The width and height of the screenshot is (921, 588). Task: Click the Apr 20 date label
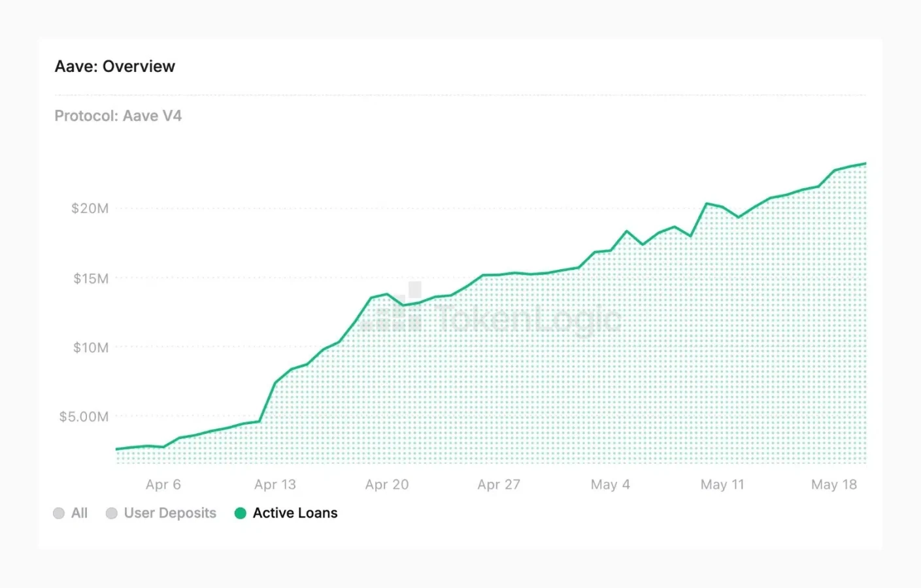coord(387,484)
